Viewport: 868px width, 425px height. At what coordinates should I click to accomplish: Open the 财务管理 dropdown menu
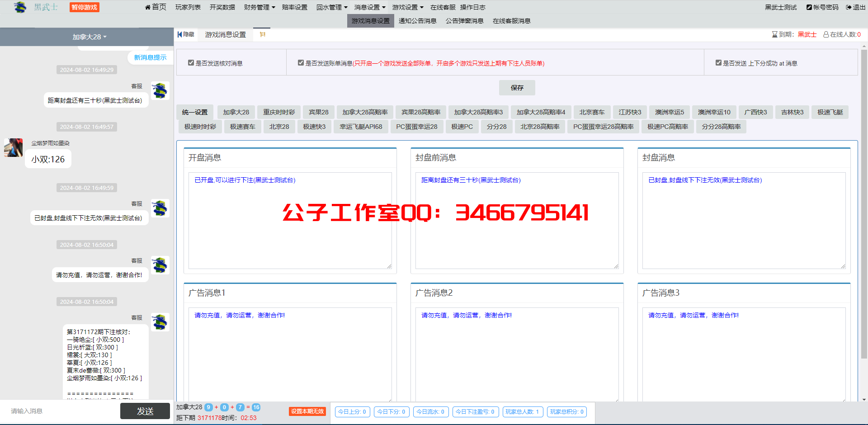tap(259, 7)
